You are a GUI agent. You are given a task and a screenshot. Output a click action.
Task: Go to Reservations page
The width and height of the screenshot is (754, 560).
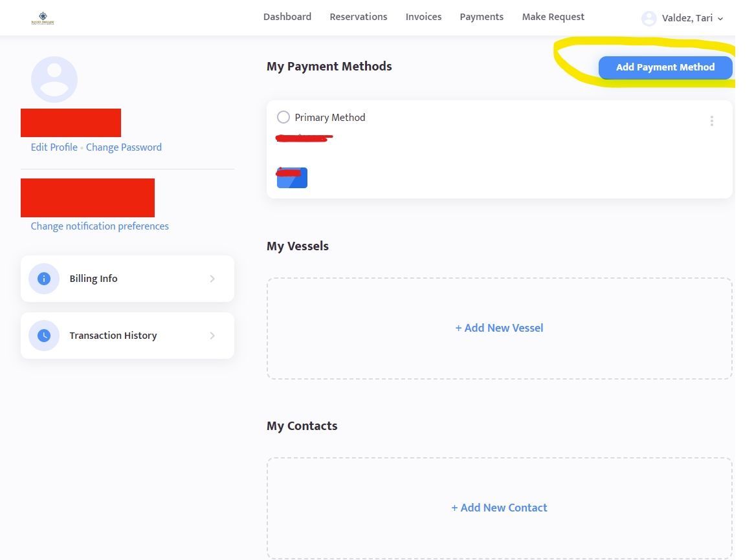click(x=359, y=17)
